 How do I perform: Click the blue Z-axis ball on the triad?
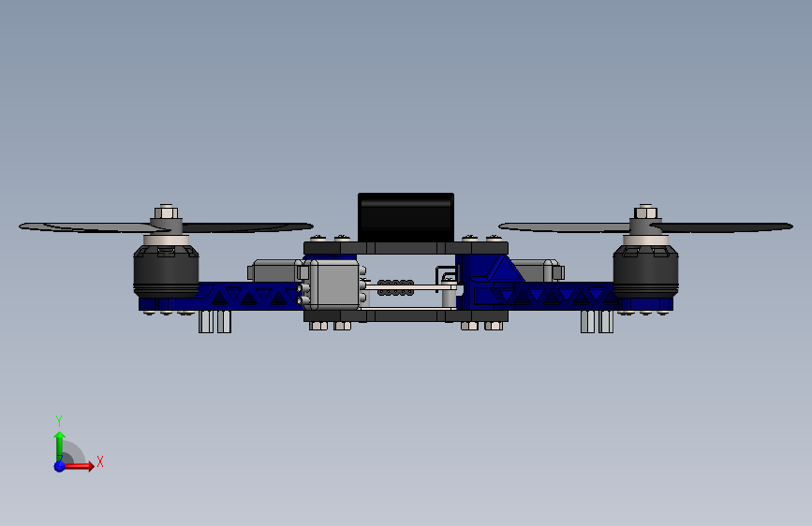pyautogui.click(x=60, y=466)
